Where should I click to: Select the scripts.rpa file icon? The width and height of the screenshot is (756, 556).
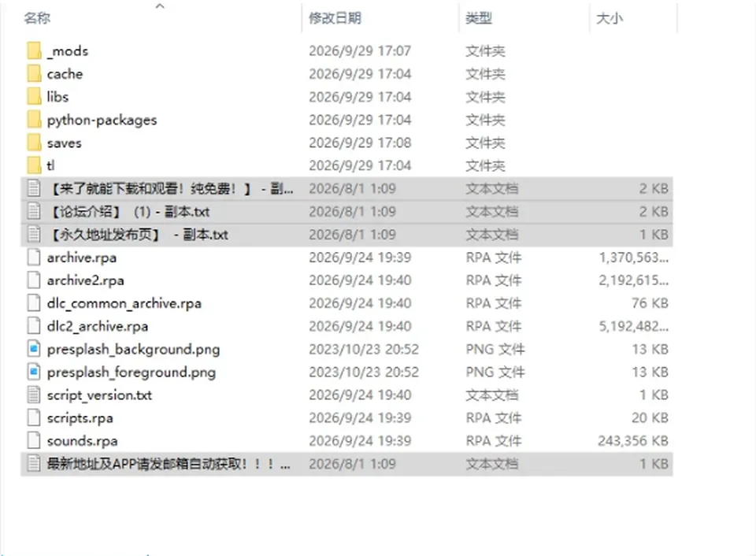[x=34, y=418]
